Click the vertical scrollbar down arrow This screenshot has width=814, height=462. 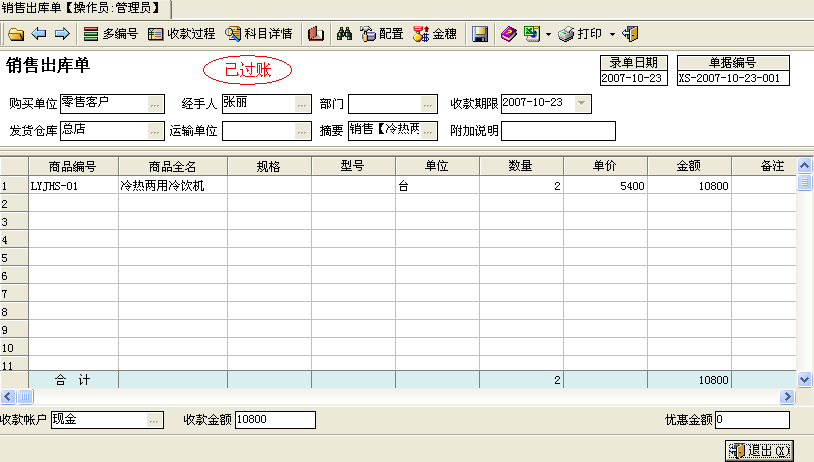click(804, 379)
